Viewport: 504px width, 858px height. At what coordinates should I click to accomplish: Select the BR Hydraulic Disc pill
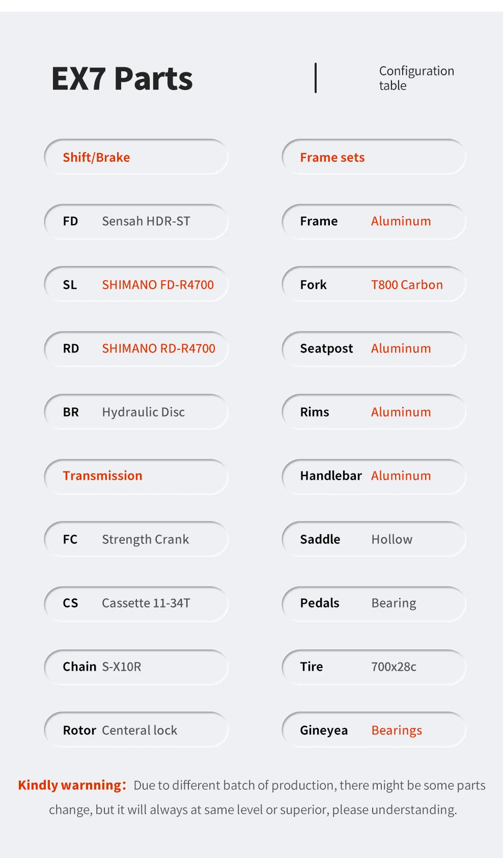pos(136,412)
